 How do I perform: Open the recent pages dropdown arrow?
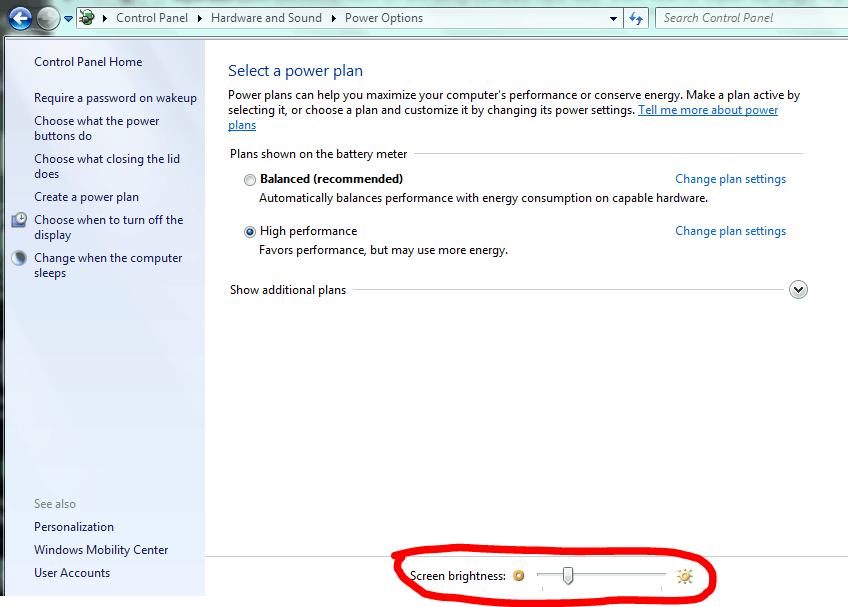(x=68, y=18)
